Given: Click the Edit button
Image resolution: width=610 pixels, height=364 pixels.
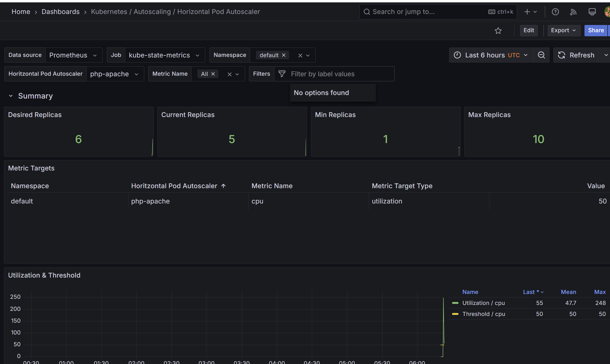Looking at the screenshot, I should [x=529, y=30].
